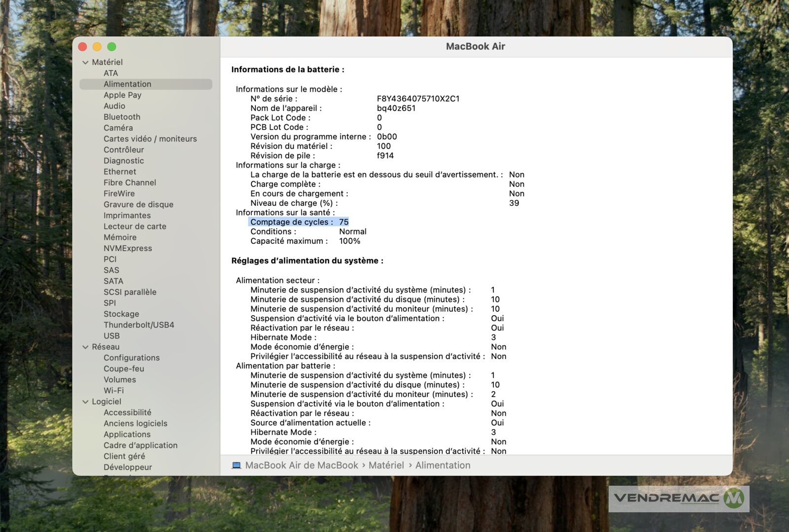Open the Apple Pay hardware entry
This screenshot has width=789, height=532.
pyautogui.click(x=122, y=95)
